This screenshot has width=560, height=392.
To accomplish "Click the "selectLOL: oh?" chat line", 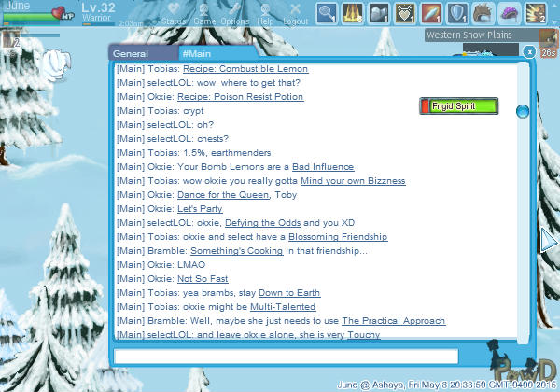I will coord(165,124).
